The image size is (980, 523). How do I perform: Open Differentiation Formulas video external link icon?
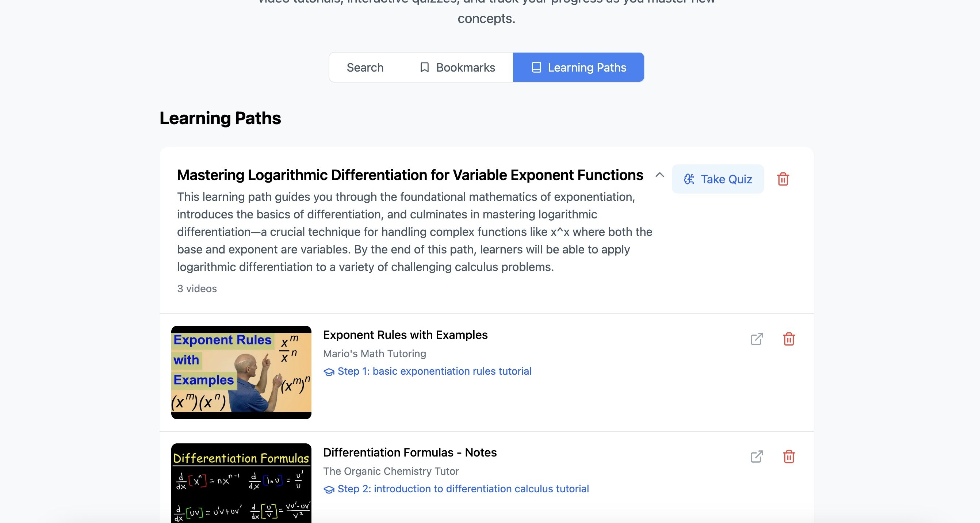coord(756,457)
